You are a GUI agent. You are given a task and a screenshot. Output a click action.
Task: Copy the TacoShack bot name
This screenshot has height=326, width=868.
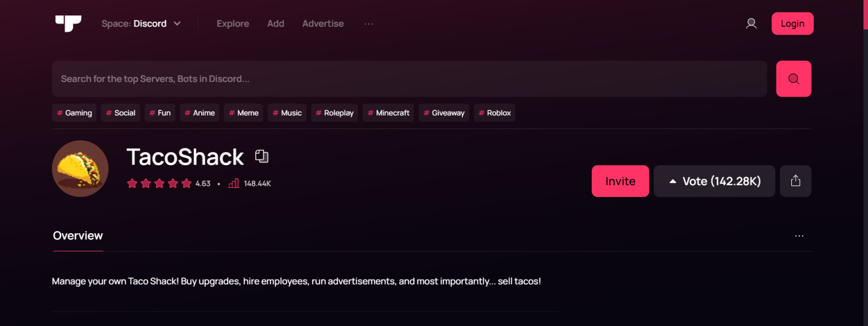click(261, 156)
